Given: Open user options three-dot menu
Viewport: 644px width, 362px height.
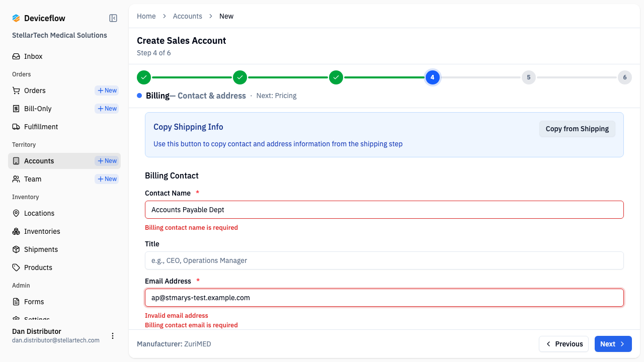Looking at the screenshot, I should coord(113,336).
